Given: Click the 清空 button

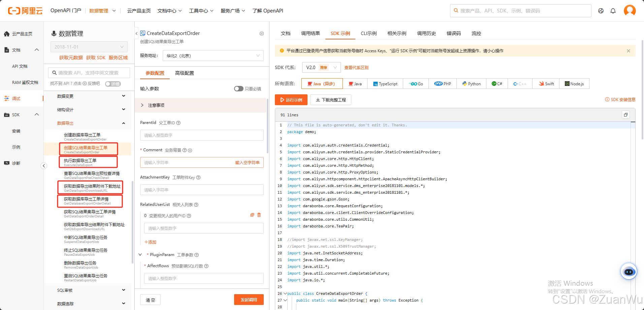Looking at the screenshot, I should tap(150, 300).
